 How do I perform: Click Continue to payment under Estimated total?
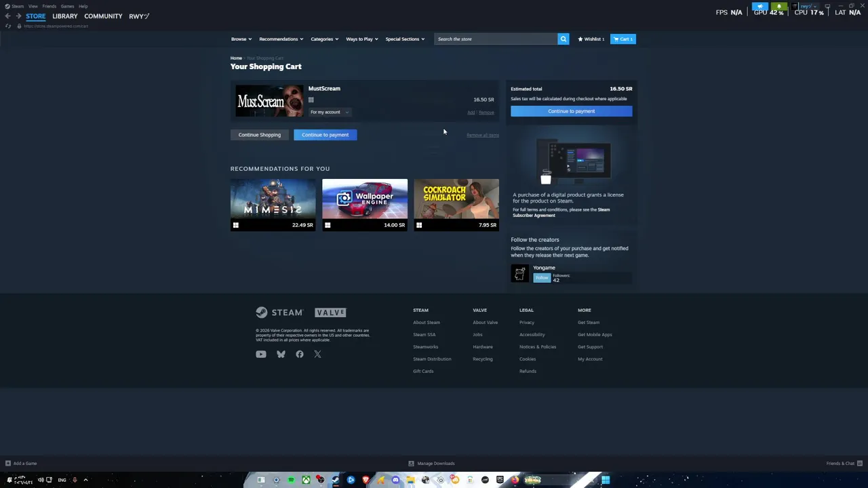tap(571, 111)
